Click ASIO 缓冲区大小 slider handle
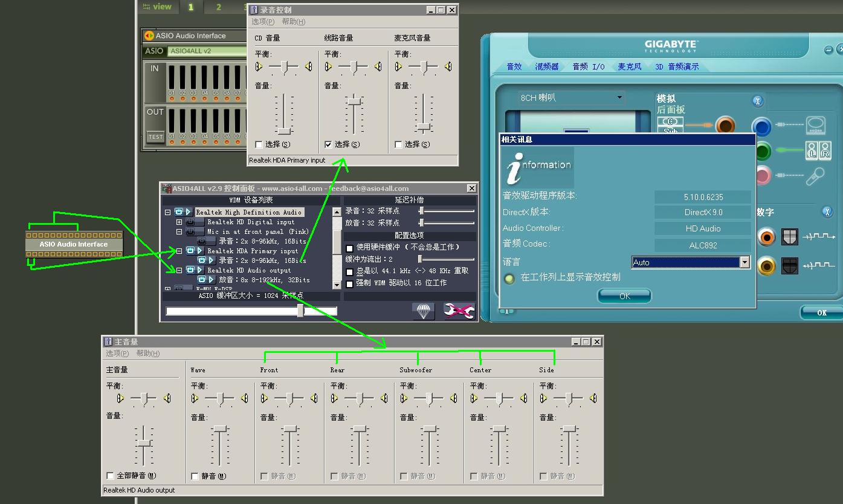 click(x=300, y=311)
